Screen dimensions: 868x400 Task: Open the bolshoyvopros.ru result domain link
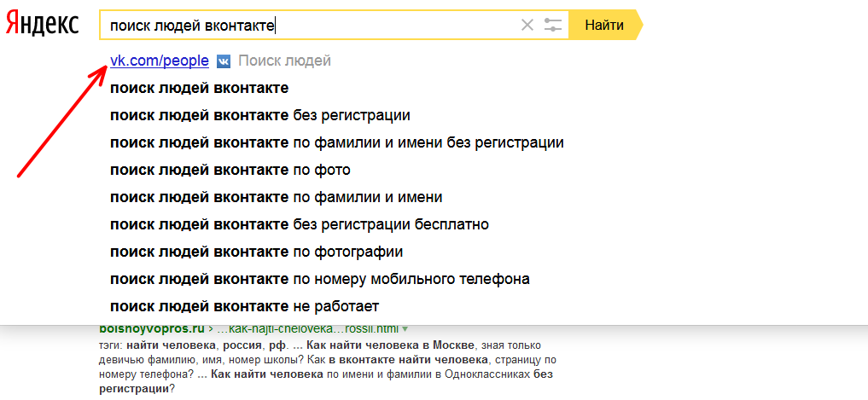coord(152,328)
